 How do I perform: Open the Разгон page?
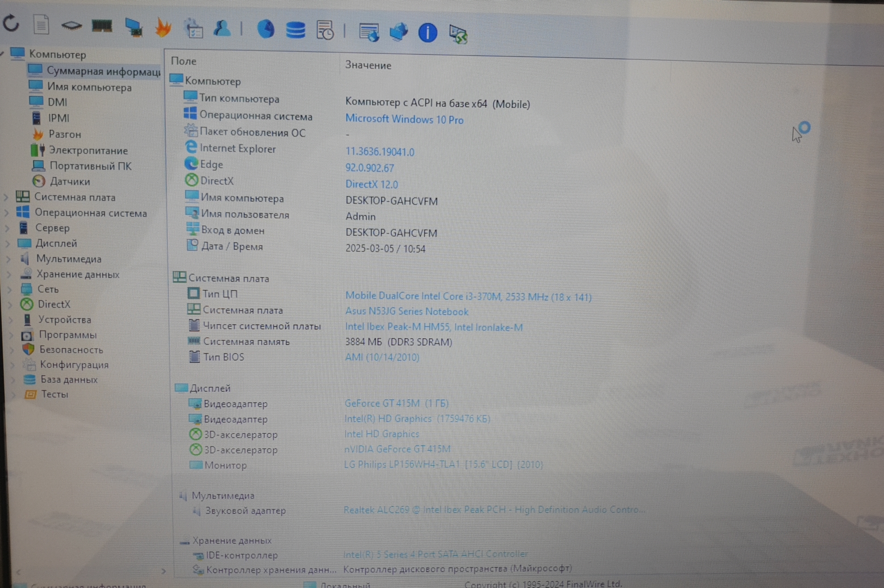point(65,134)
